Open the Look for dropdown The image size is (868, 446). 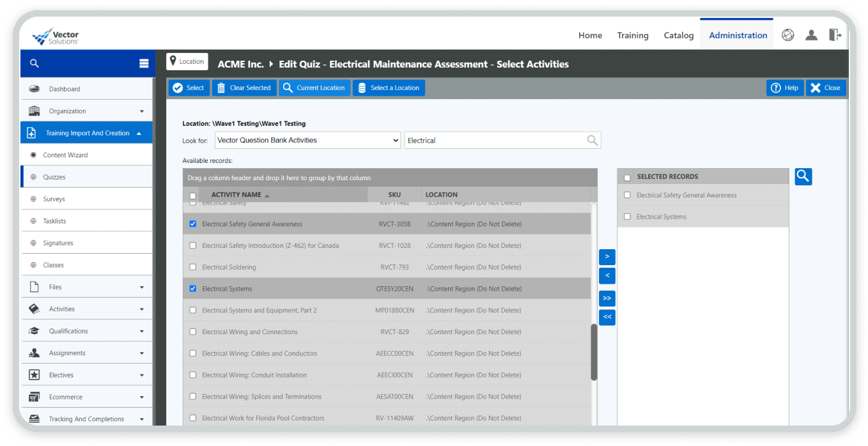click(x=307, y=141)
